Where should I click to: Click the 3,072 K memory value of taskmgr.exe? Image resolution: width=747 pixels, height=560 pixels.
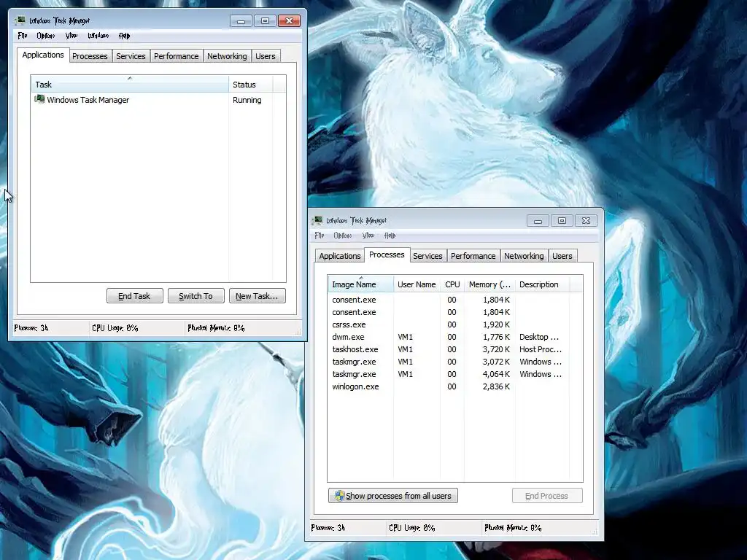tap(496, 362)
